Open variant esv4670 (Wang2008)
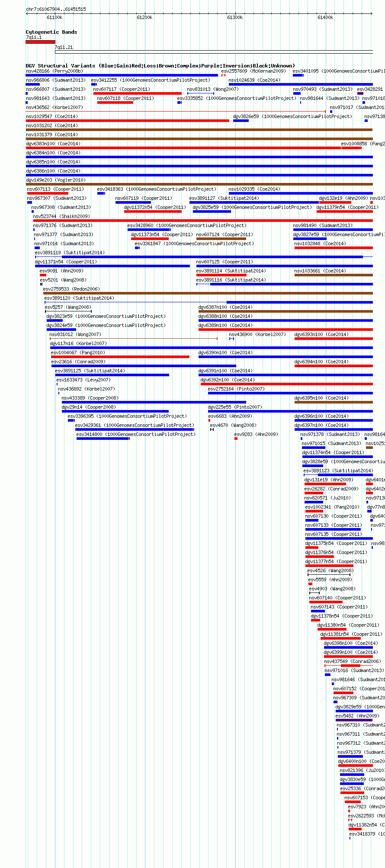The height and width of the screenshot is (868, 385). tap(233, 425)
